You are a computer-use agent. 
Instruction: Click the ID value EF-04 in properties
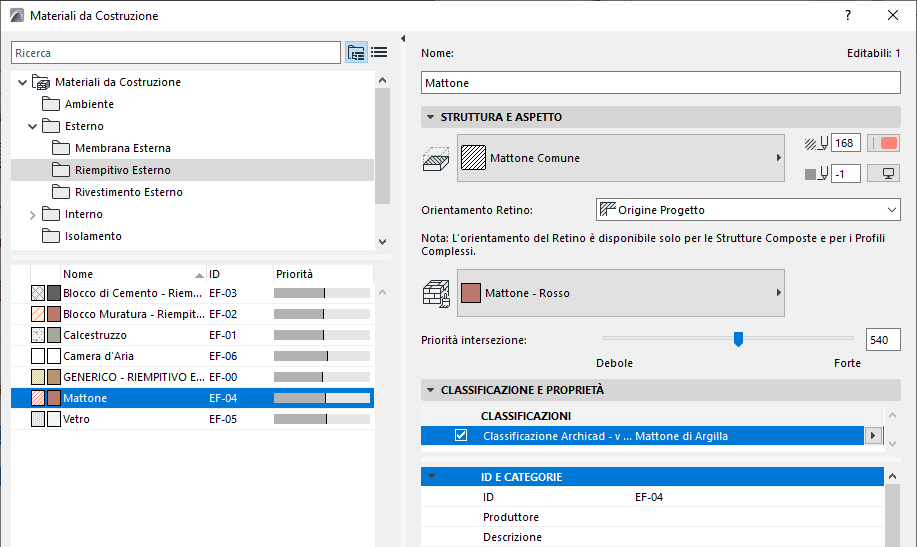pyautogui.click(x=649, y=497)
